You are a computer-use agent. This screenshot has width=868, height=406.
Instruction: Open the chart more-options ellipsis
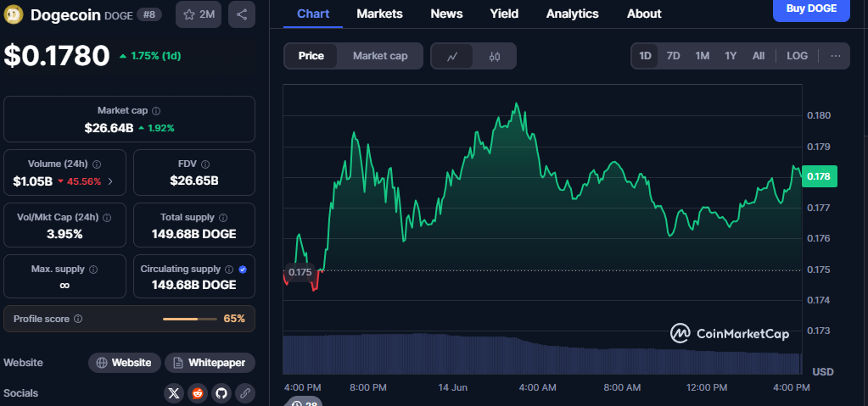tap(836, 56)
